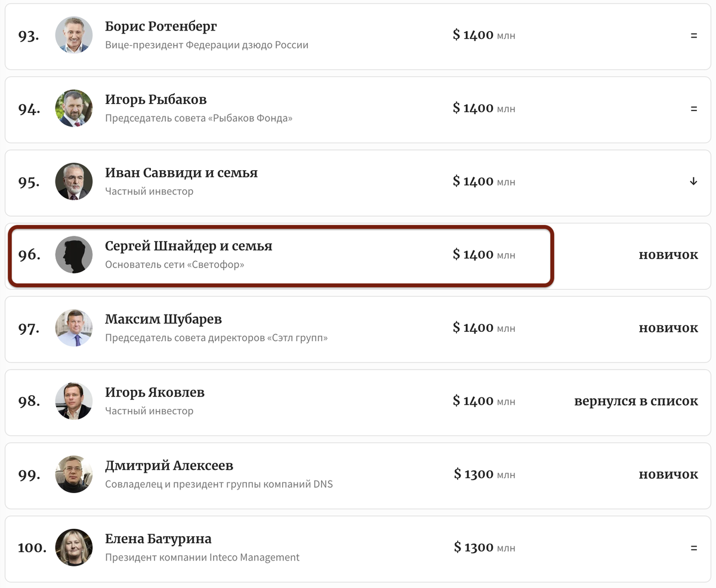
Task: Open the name link Сергей Шнайдер и семья
Action: [x=189, y=246]
